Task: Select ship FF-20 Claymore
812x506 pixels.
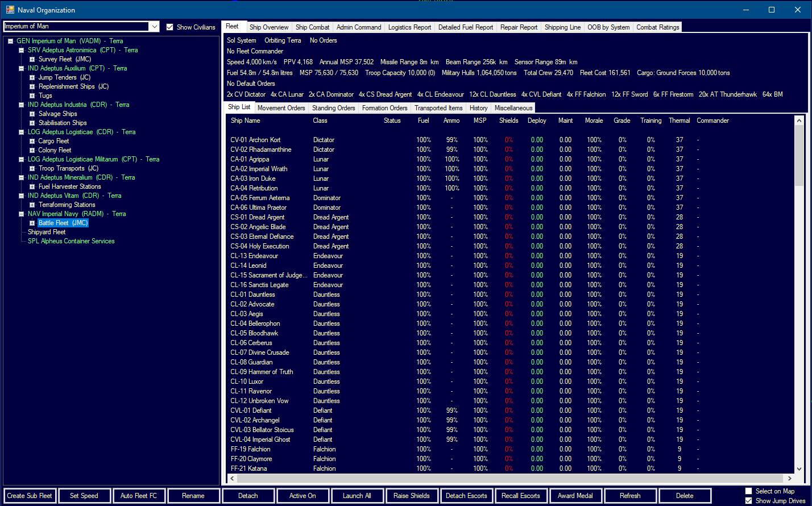Action: pos(251,459)
